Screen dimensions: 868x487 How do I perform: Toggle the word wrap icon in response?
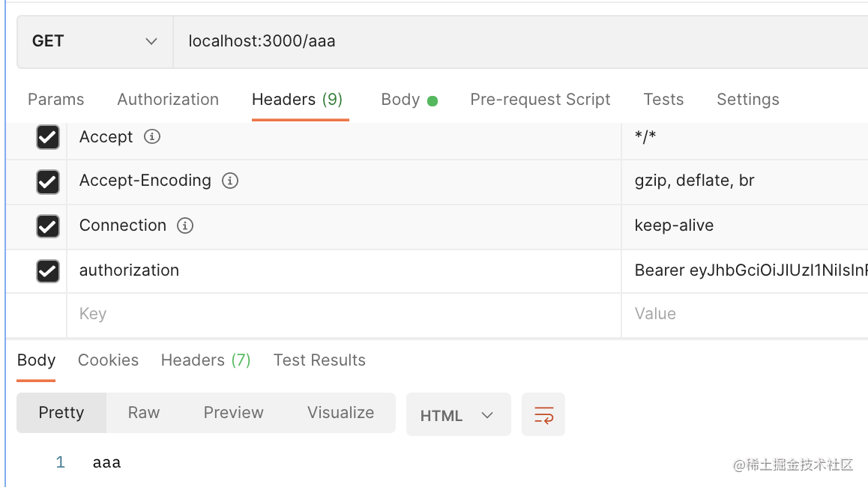[543, 415]
